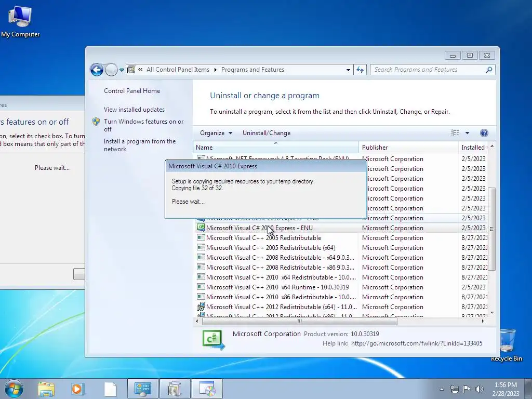
Task: Open Install a program from the network
Action: point(140,145)
